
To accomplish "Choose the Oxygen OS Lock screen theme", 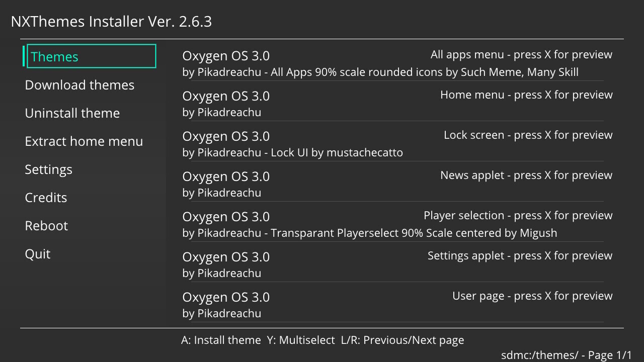I will 397,143.
